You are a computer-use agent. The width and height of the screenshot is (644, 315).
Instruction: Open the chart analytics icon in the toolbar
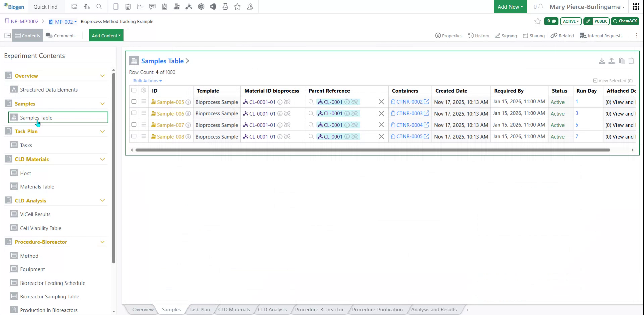click(140, 7)
